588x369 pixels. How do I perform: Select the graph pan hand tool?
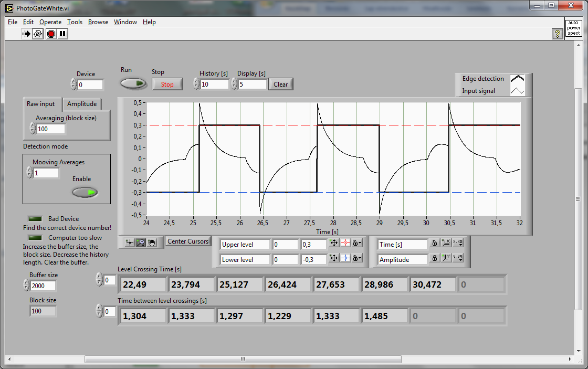(152, 243)
